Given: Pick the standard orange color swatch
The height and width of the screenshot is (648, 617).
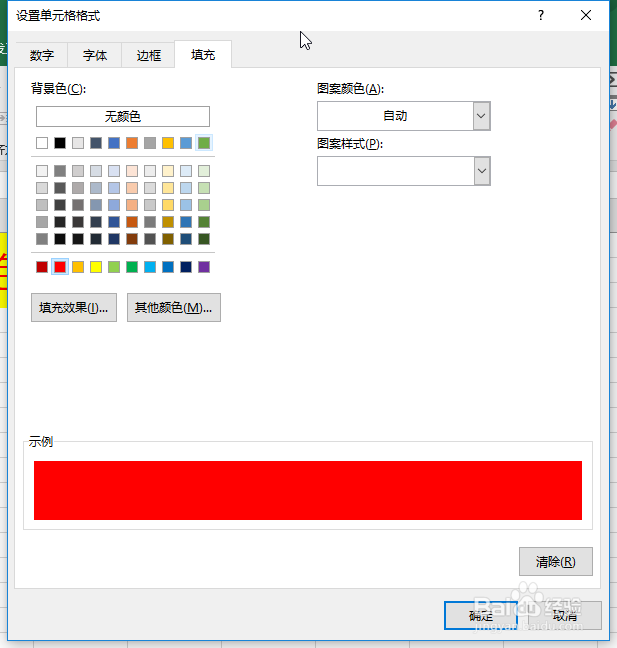Looking at the screenshot, I should pyautogui.click(x=78, y=267).
